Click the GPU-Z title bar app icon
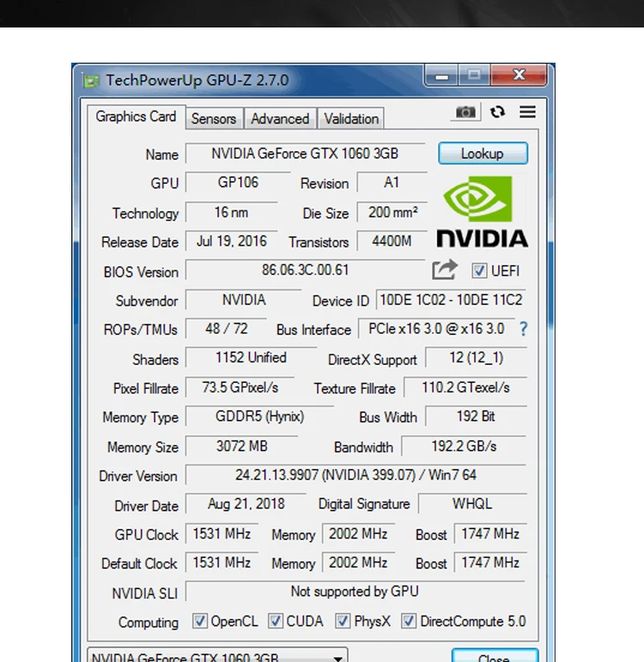The image size is (644, 662). pyautogui.click(x=91, y=80)
